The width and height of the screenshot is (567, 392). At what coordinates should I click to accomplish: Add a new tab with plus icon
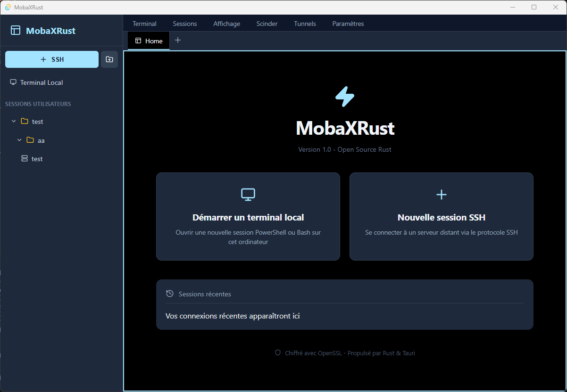click(x=178, y=41)
